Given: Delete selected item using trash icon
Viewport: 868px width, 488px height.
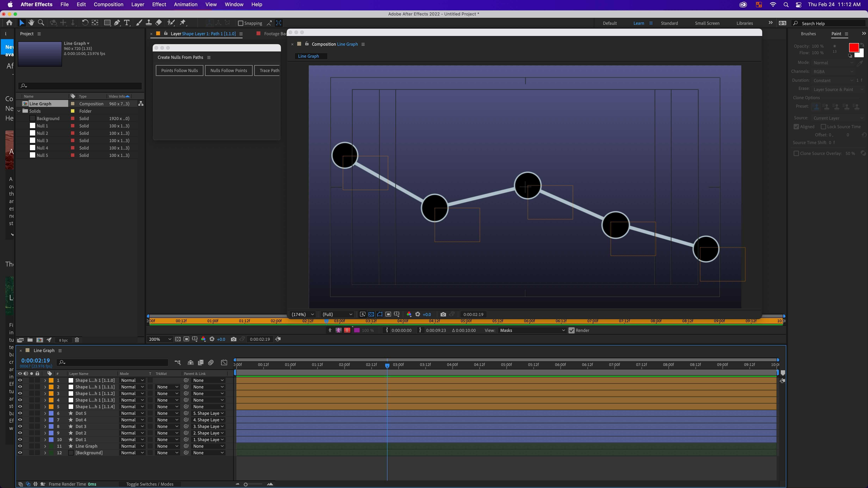Looking at the screenshot, I should click(x=77, y=340).
